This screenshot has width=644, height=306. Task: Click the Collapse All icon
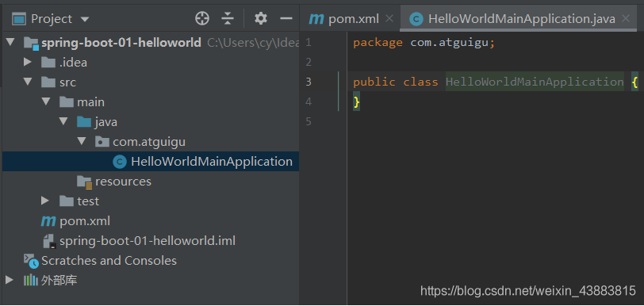point(227,18)
